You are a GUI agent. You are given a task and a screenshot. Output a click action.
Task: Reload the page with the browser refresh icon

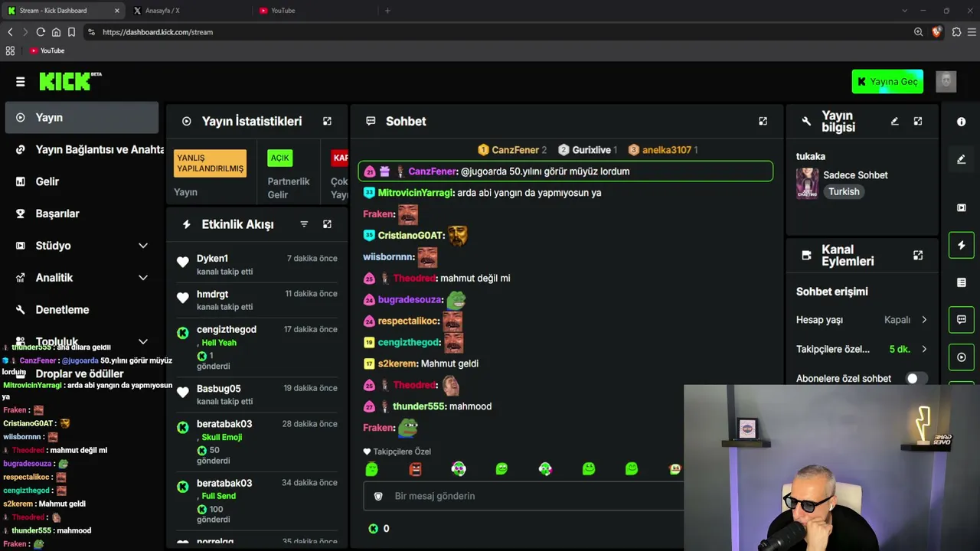(41, 32)
